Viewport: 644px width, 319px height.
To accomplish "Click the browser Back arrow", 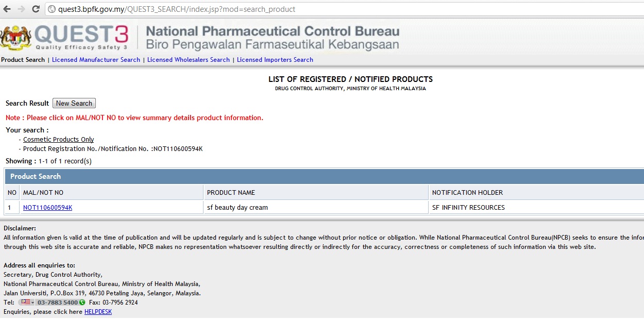I will pos(8,9).
